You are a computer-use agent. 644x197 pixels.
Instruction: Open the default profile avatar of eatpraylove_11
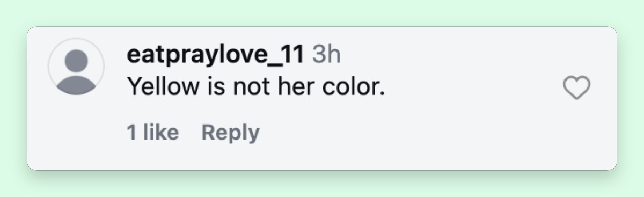(76, 67)
